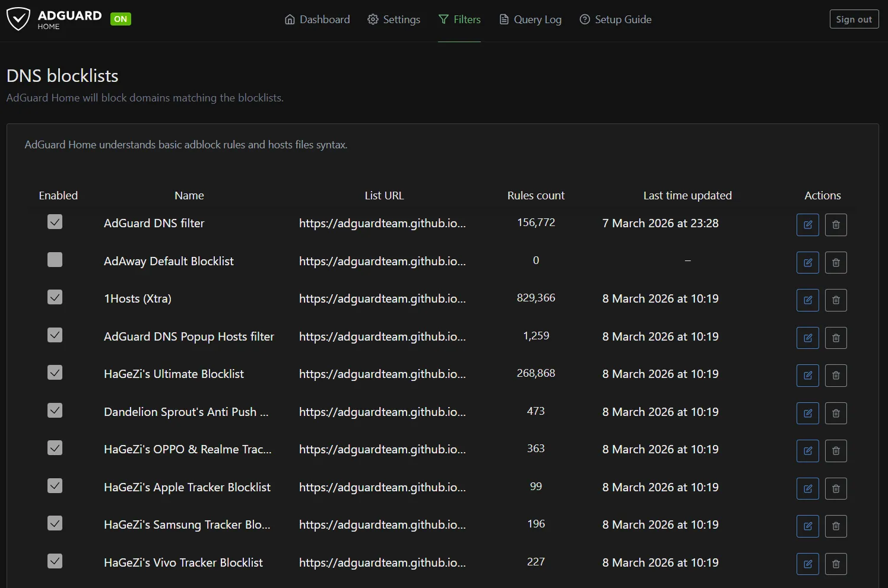Enable the AdAway Default Blocklist checkbox

click(55, 260)
